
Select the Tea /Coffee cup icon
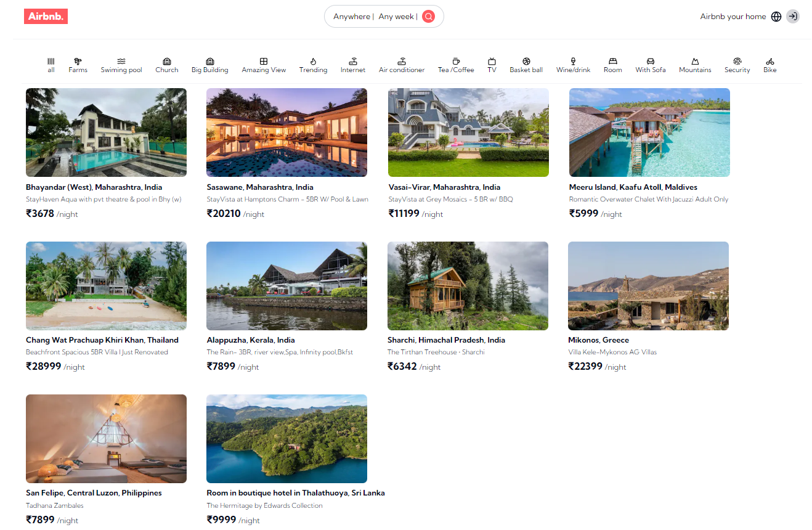pos(456,62)
